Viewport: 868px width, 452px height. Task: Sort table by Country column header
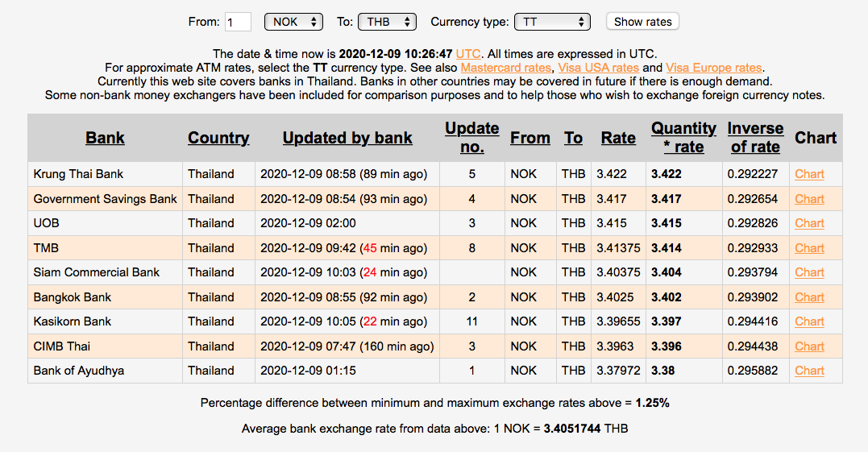[x=218, y=138]
